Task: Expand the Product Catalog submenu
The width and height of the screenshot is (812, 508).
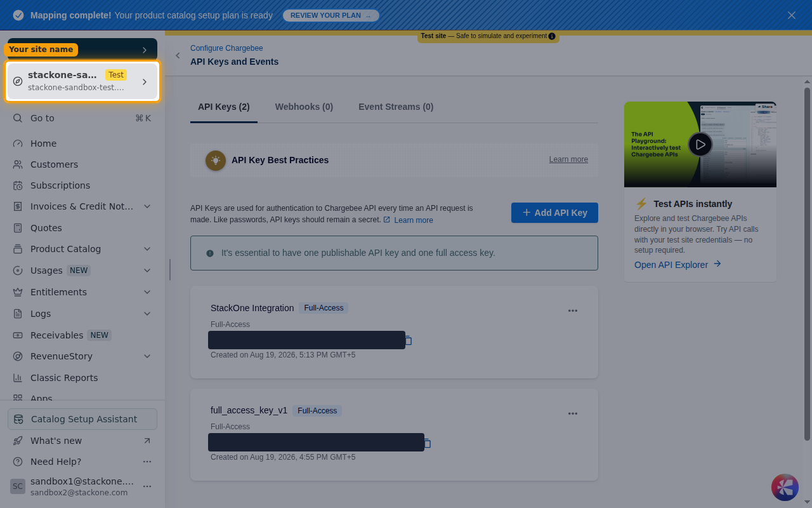Action: pyautogui.click(x=147, y=249)
